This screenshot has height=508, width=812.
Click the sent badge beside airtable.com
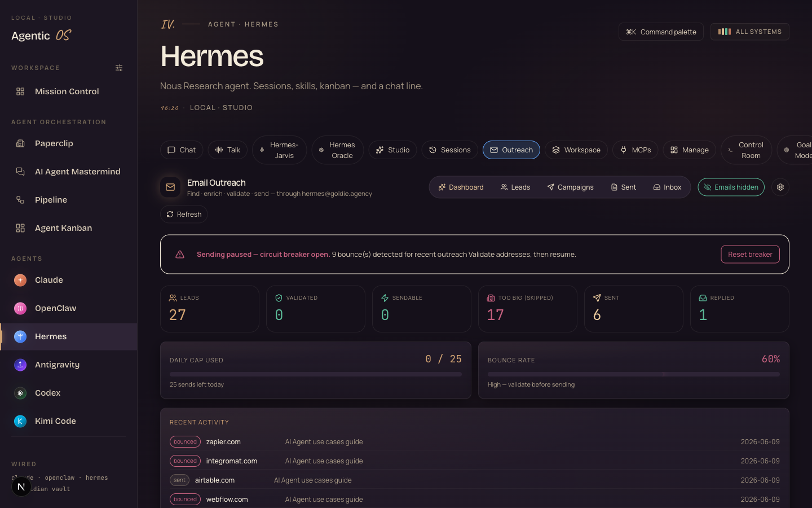click(179, 480)
